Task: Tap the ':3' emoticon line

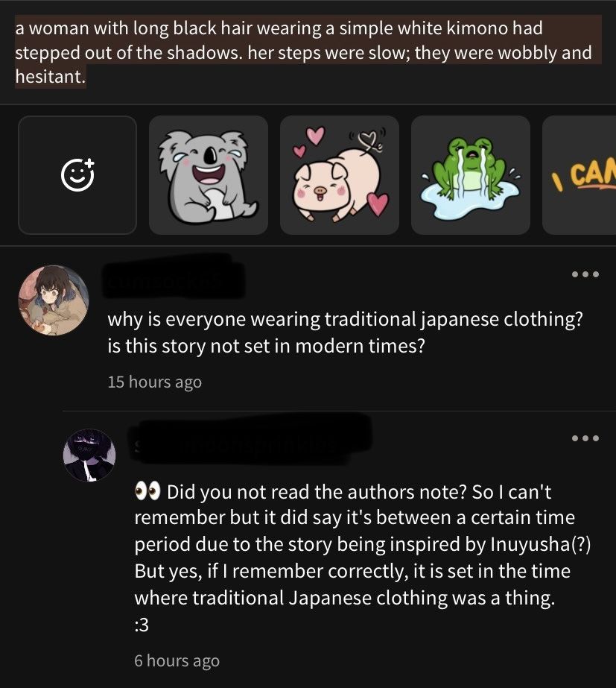Action: [142, 625]
